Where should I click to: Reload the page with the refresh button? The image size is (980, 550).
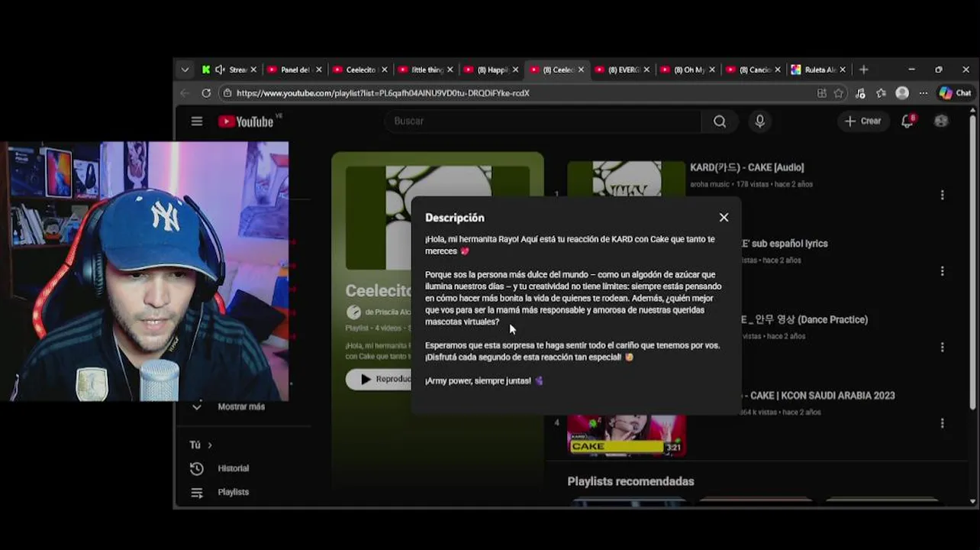206,93
